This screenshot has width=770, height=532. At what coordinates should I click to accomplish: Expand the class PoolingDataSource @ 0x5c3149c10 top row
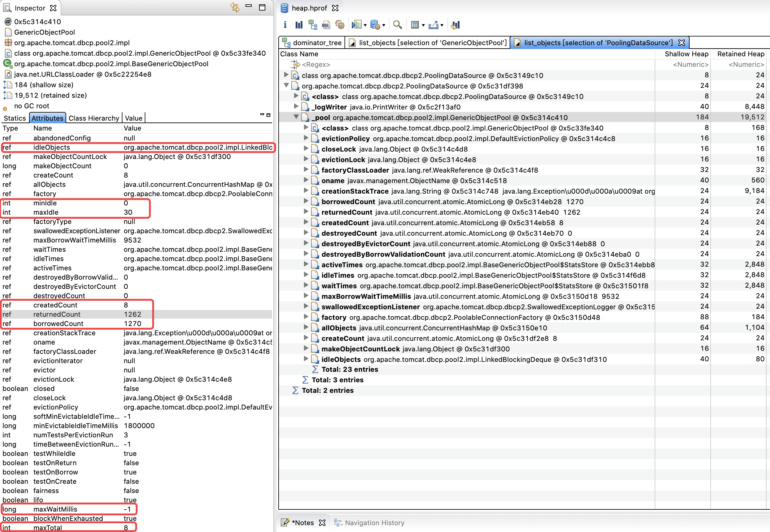[286, 75]
